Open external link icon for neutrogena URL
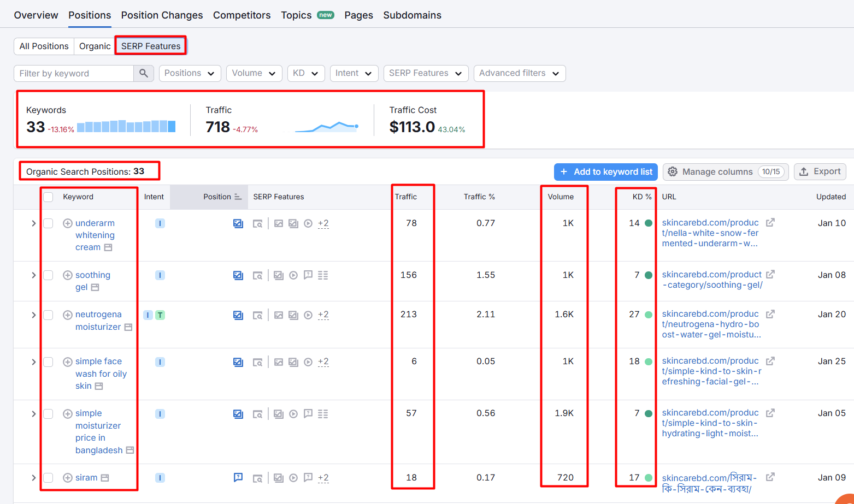 click(770, 314)
